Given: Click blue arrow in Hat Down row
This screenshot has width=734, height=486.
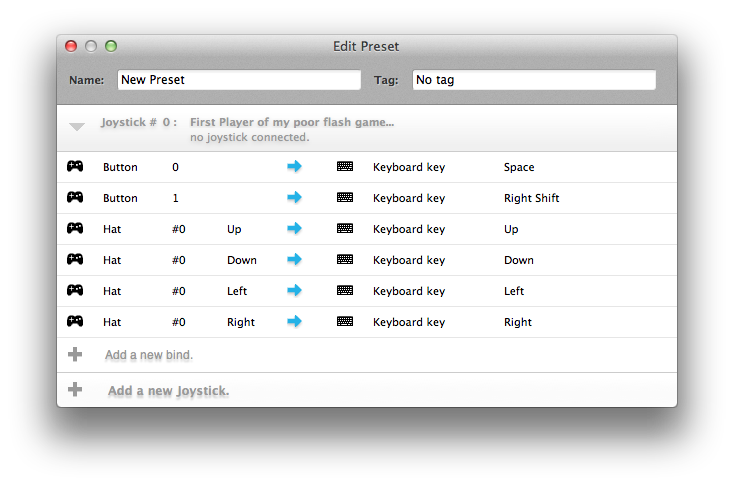Looking at the screenshot, I should pyautogui.click(x=294, y=259).
